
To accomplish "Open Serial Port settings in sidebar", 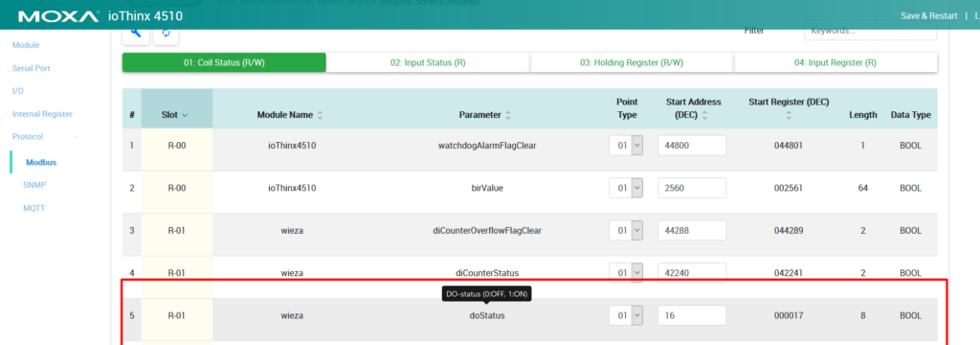I will click(32, 68).
